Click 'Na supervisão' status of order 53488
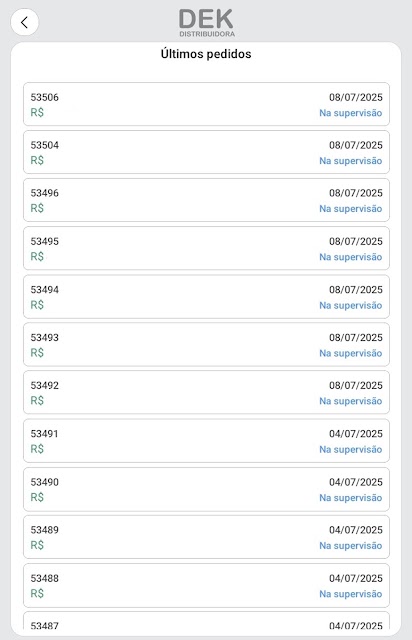This screenshot has height=640, width=412. point(351,594)
